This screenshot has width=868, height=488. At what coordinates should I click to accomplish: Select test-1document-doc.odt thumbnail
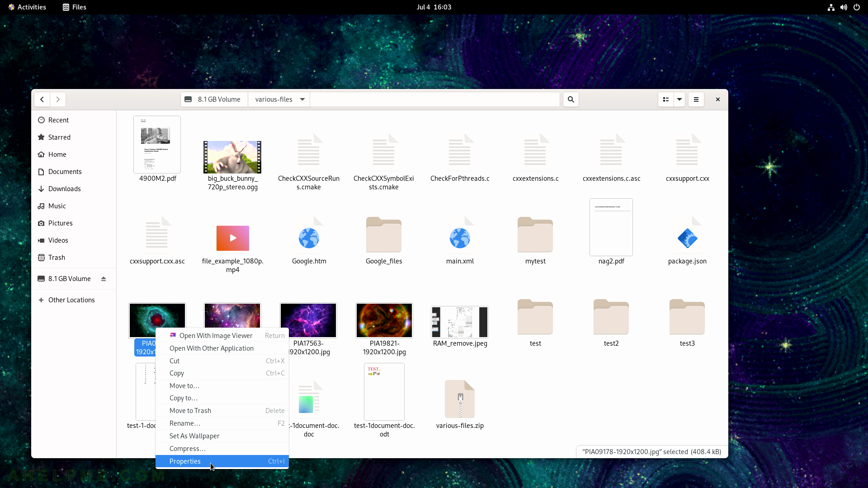[x=384, y=392]
